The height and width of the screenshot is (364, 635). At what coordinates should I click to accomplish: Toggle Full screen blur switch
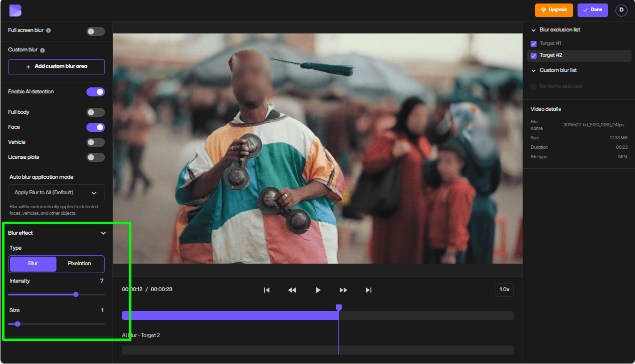click(95, 31)
